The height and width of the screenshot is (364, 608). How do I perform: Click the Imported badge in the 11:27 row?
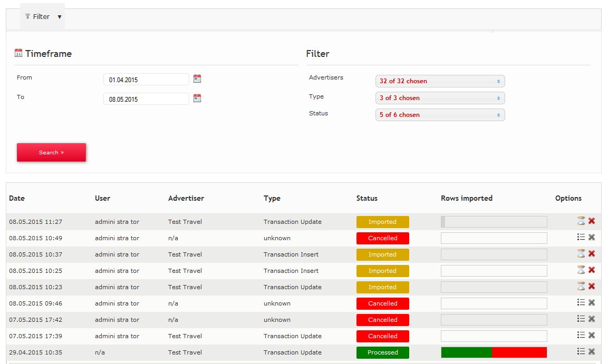tap(383, 222)
